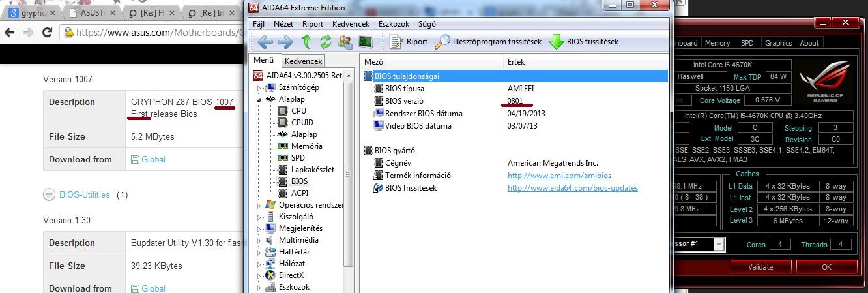
Task: Click the OK button in CPU-Z
Action: [826, 267]
